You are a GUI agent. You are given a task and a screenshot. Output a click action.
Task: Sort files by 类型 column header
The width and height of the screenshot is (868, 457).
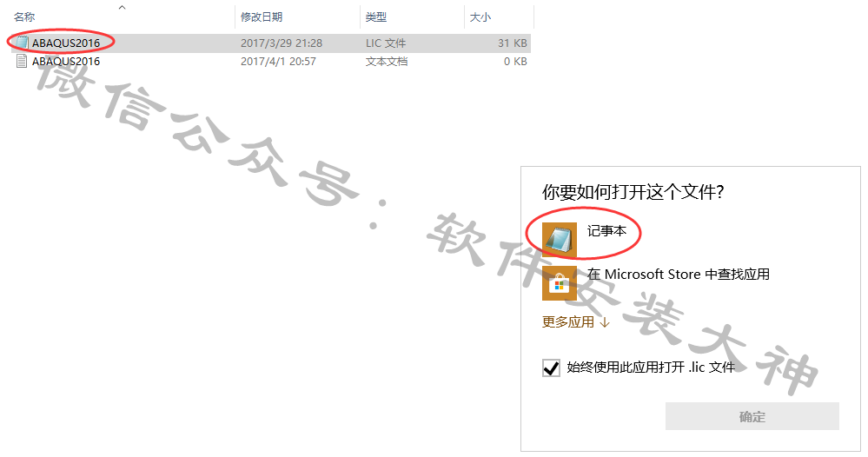tap(376, 17)
